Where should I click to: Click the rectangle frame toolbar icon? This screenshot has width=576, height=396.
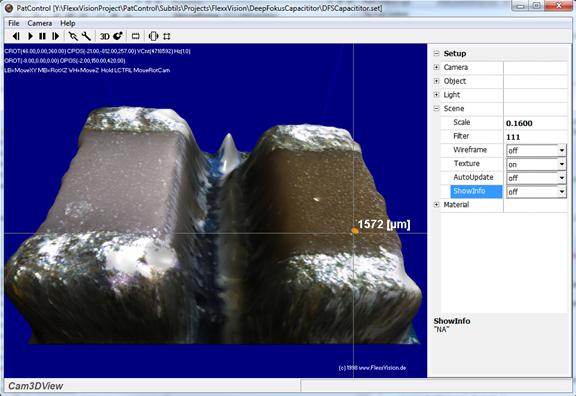[136, 36]
